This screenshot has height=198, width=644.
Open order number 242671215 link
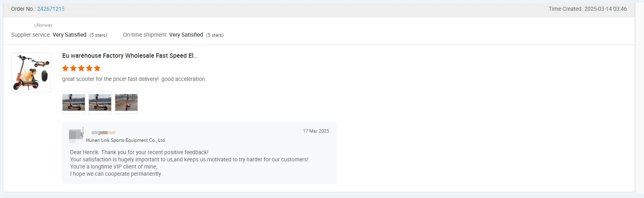[x=51, y=9]
